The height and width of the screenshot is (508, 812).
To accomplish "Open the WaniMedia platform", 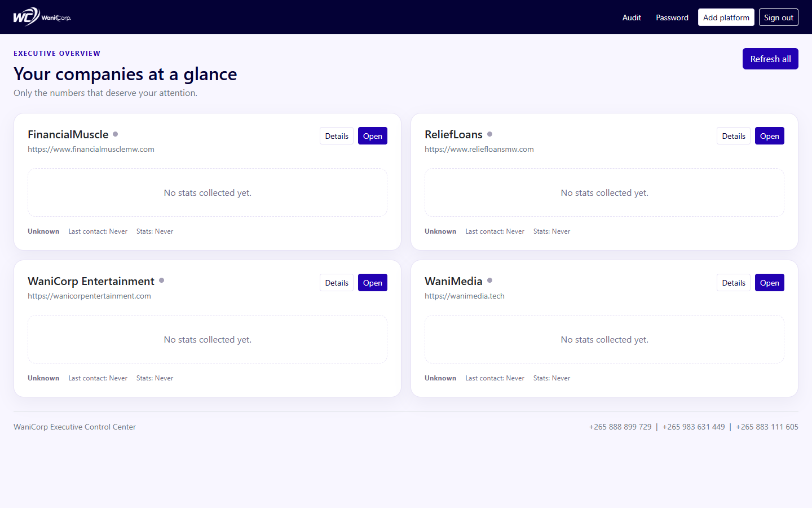I will coord(770,283).
